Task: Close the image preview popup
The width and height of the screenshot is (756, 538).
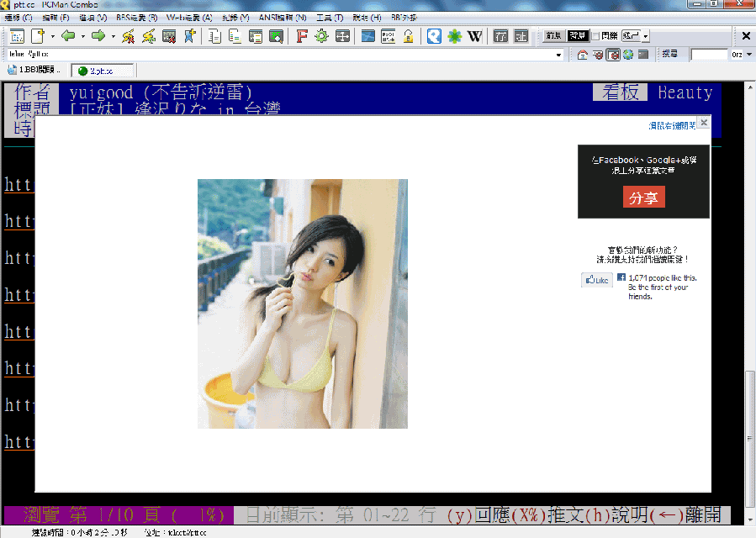Action: (704, 123)
